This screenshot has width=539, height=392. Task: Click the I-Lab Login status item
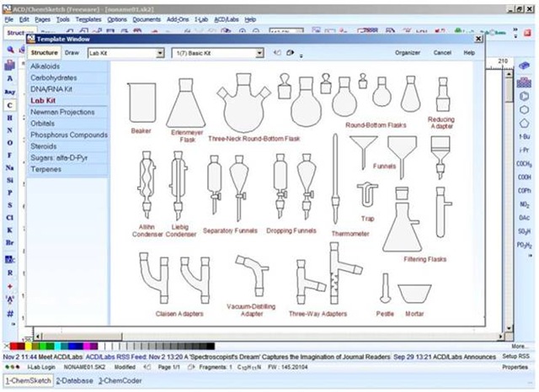[x=41, y=367]
